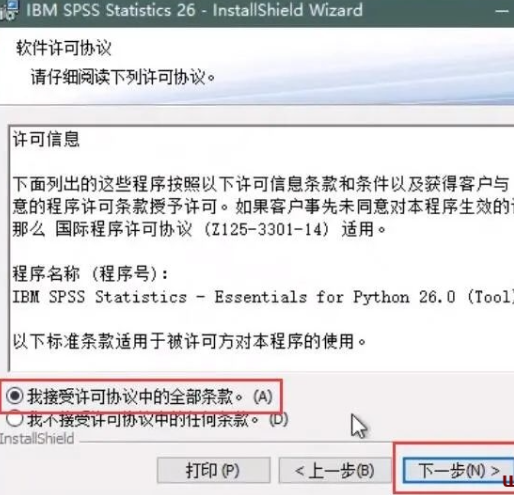The width and height of the screenshot is (514, 495).
Task: Click the 我不接受许可协议 label text
Action: [x=157, y=420]
